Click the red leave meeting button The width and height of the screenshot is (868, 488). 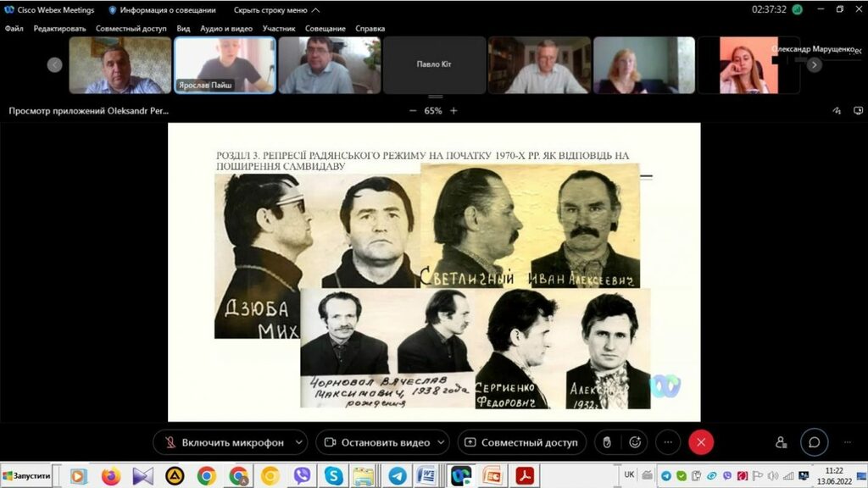(x=701, y=442)
